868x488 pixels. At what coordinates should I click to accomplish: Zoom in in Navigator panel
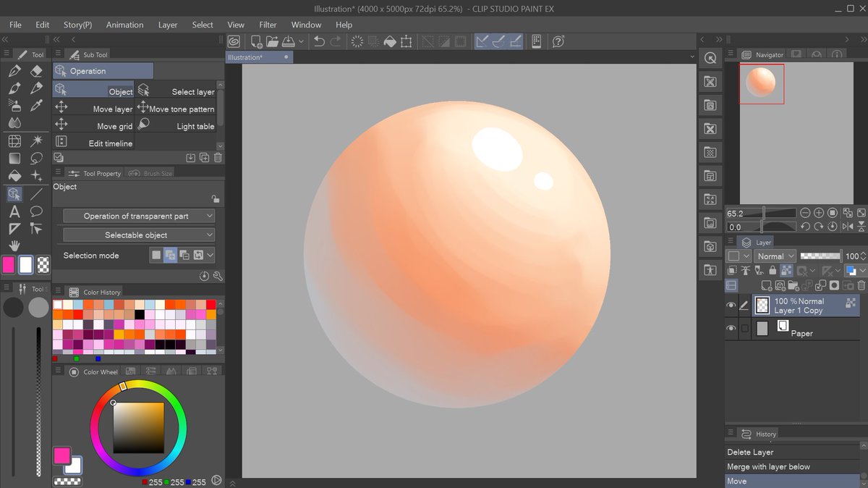(x=819, y=213)
